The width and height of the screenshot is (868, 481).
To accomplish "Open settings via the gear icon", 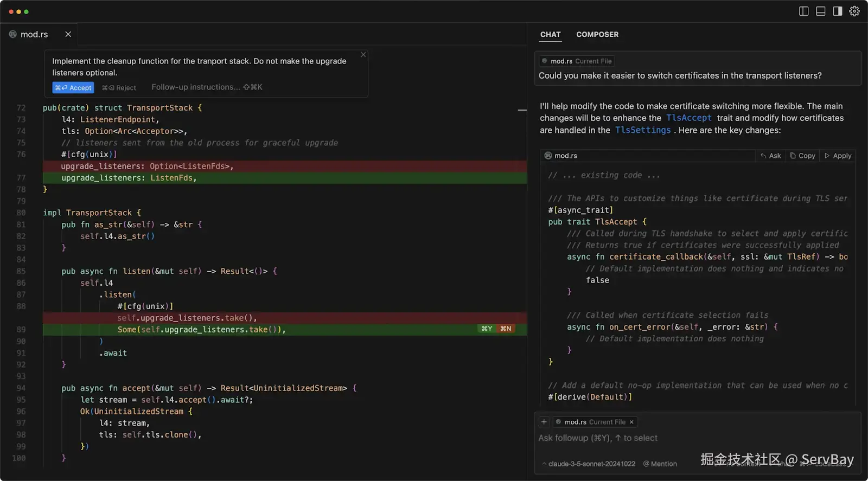I will coord(854,11).
